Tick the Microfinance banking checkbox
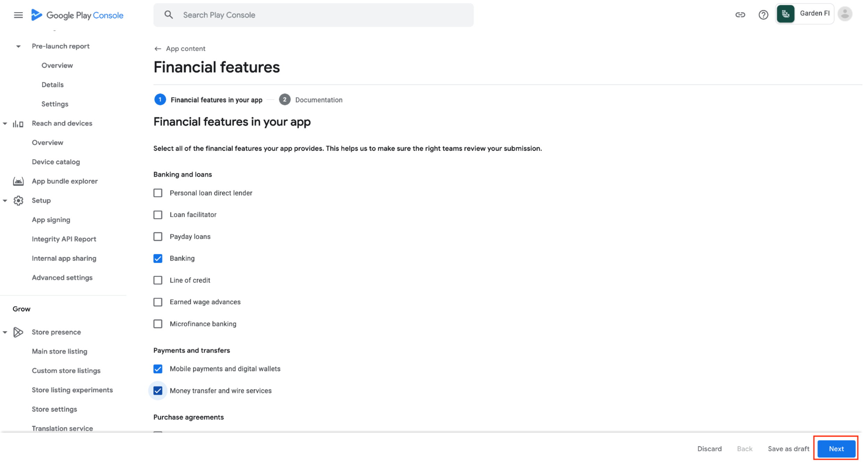The width and height of the screenshot is (868, 467). [x=158, y=324]
